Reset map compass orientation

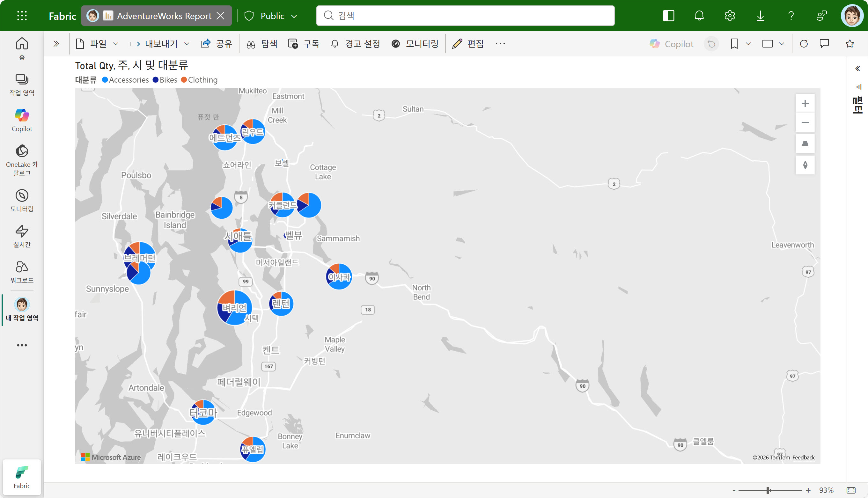(x=805, y=165)
